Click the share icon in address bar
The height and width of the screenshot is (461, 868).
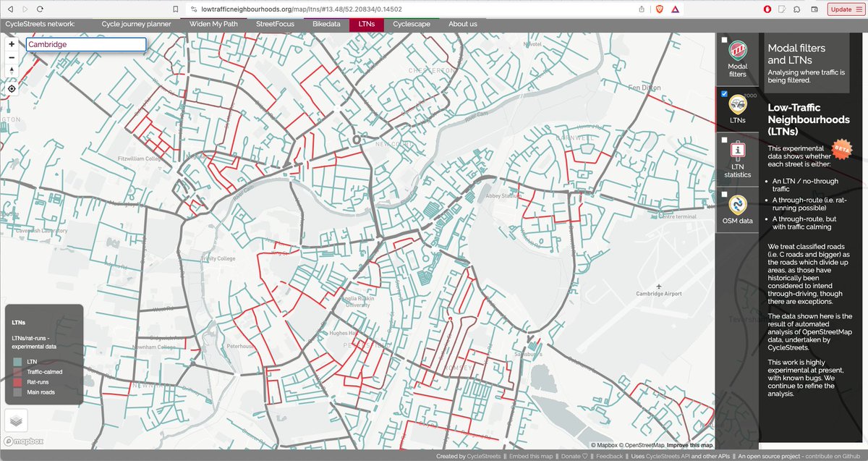642,9
